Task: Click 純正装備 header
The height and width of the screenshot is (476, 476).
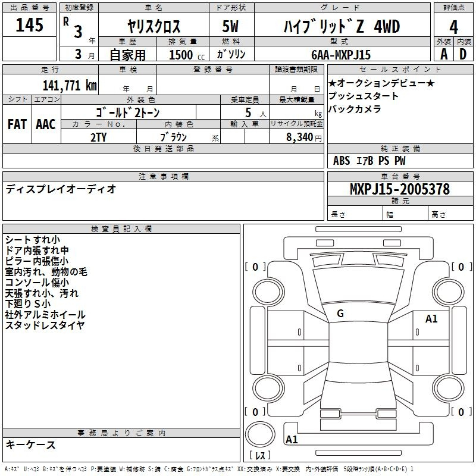Action: coord(400,148)
